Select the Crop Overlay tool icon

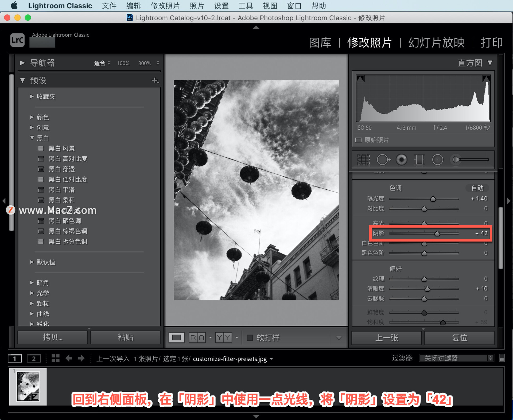364,160
